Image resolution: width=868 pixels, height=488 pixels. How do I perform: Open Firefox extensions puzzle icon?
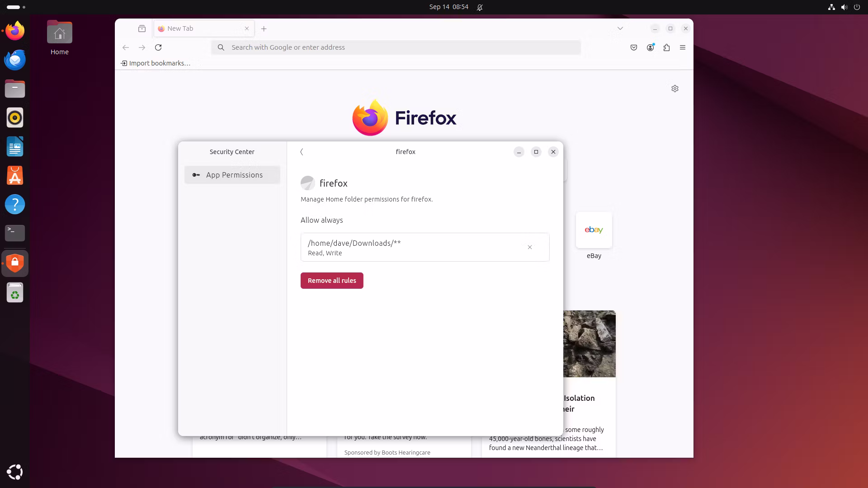tap(666, 47)
